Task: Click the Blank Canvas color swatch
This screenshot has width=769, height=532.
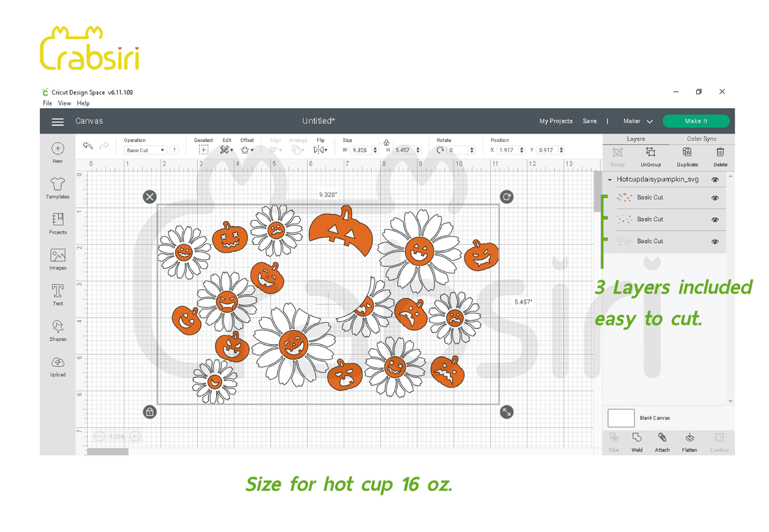Action: [621, 418]
